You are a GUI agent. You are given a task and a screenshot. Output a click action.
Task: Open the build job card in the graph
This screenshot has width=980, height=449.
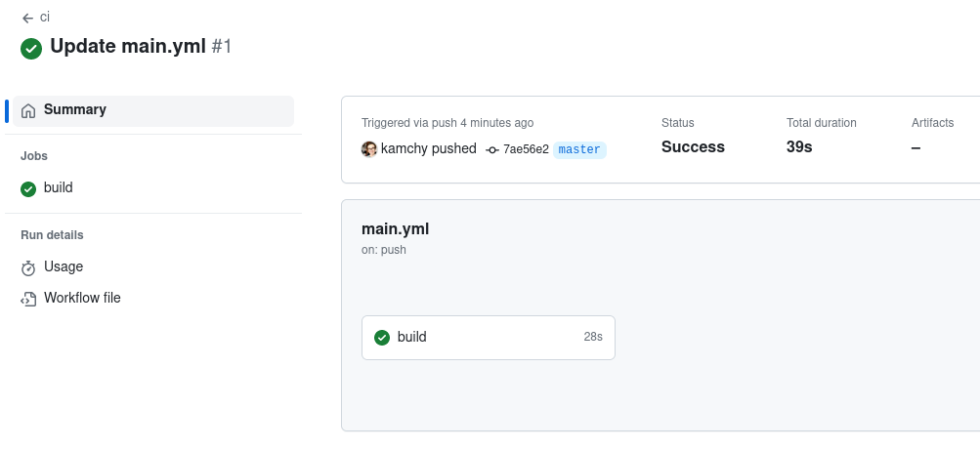488,338
